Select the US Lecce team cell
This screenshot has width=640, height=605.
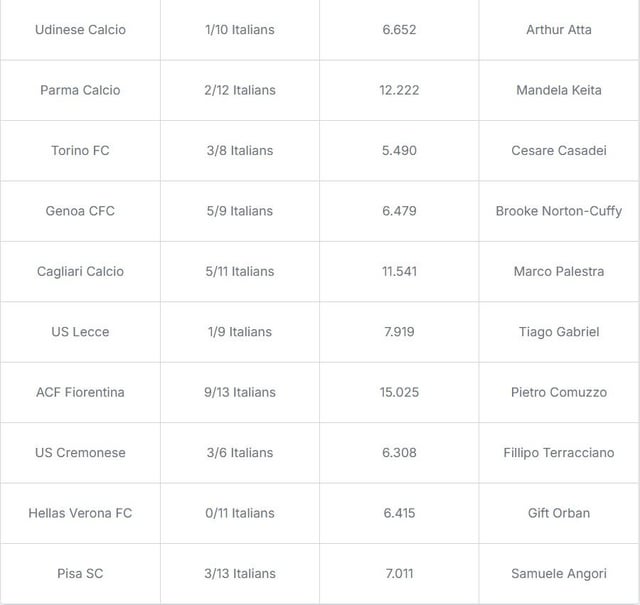click(x=80, y=332)
